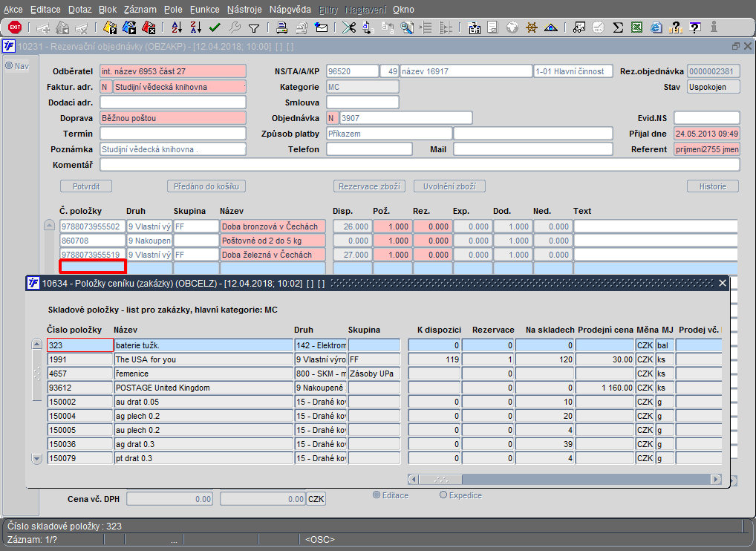The height and width of the screenshot is (551, 756).
Task: Select the Expedice radio option
Action: point(444,495)
